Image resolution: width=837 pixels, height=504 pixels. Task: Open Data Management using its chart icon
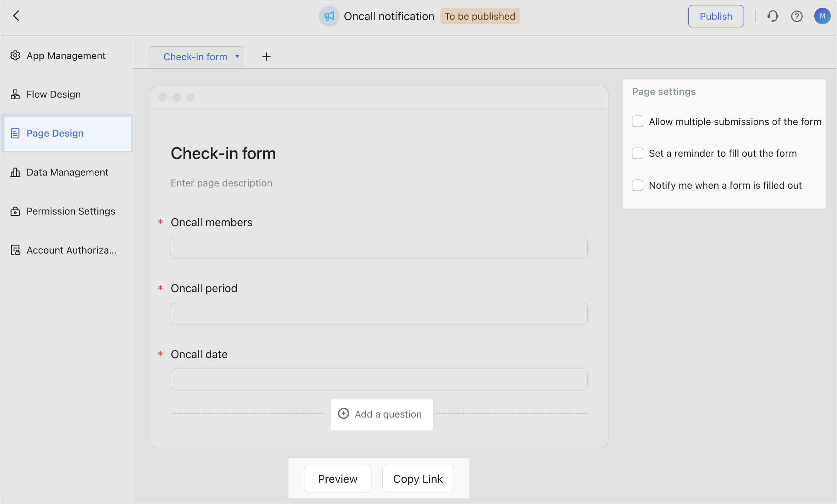[15, 172]
